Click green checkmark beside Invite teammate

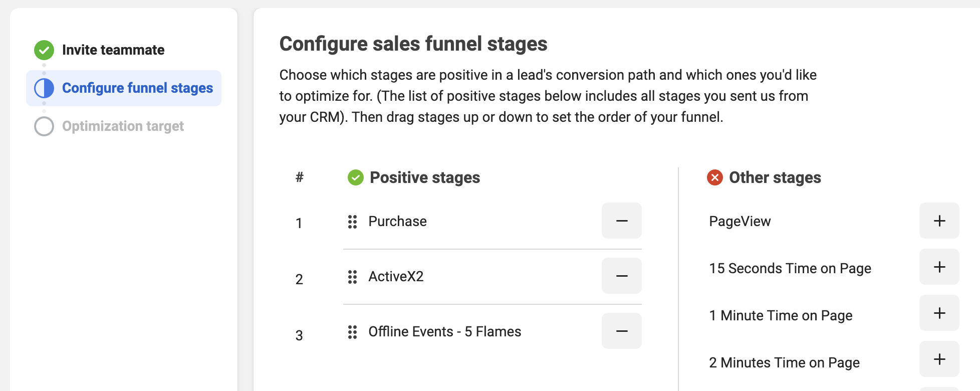44,50
